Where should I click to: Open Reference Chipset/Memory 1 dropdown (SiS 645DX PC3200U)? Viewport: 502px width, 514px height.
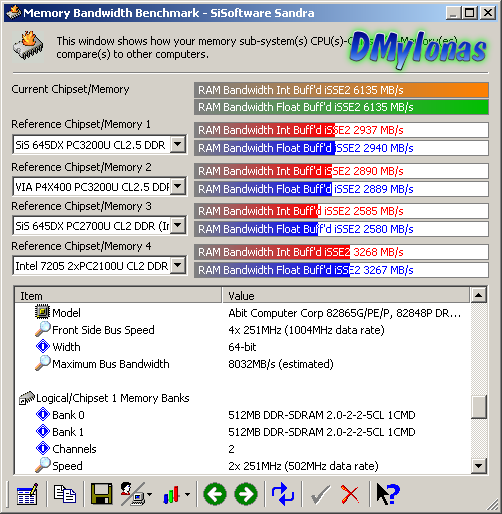tap(178, 144)
